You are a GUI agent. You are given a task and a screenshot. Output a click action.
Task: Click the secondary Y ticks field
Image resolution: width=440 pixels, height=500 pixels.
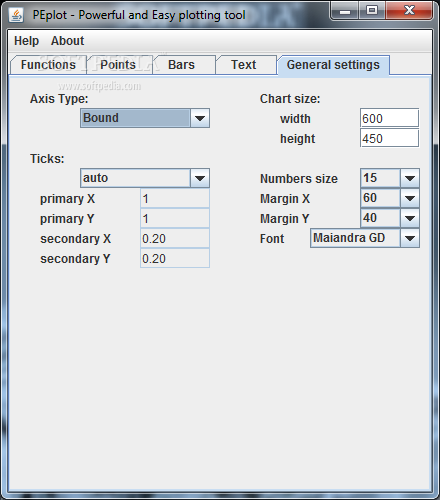click(x=175, y=259)
